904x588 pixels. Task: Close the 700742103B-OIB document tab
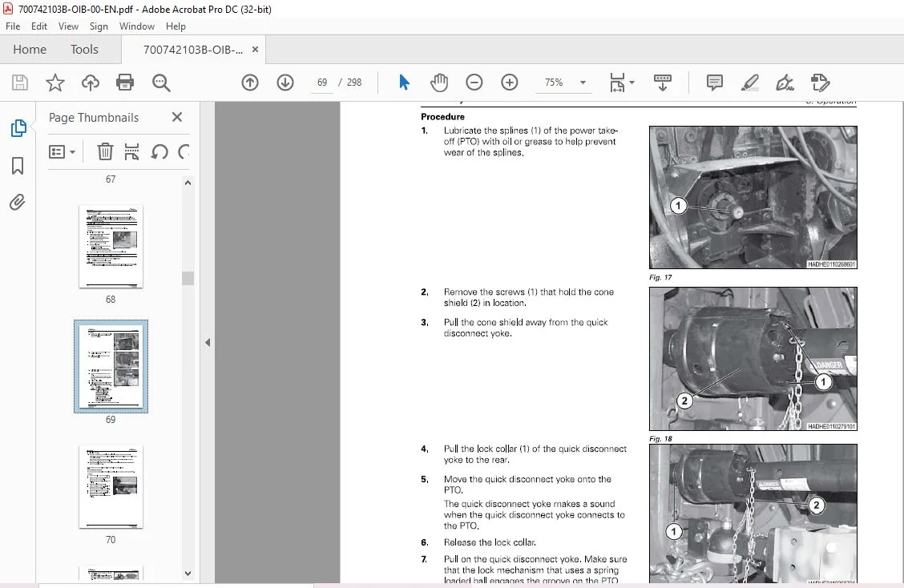pos(256,50)
